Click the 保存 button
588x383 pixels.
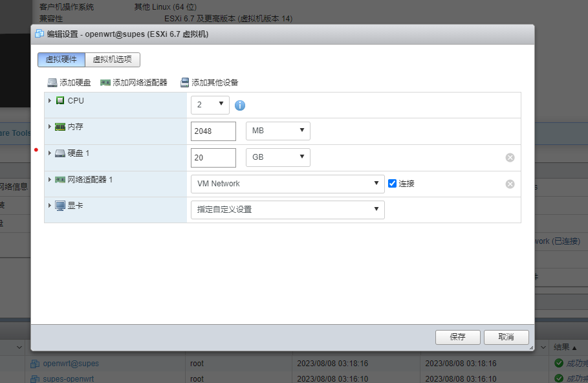click(457, 337)
